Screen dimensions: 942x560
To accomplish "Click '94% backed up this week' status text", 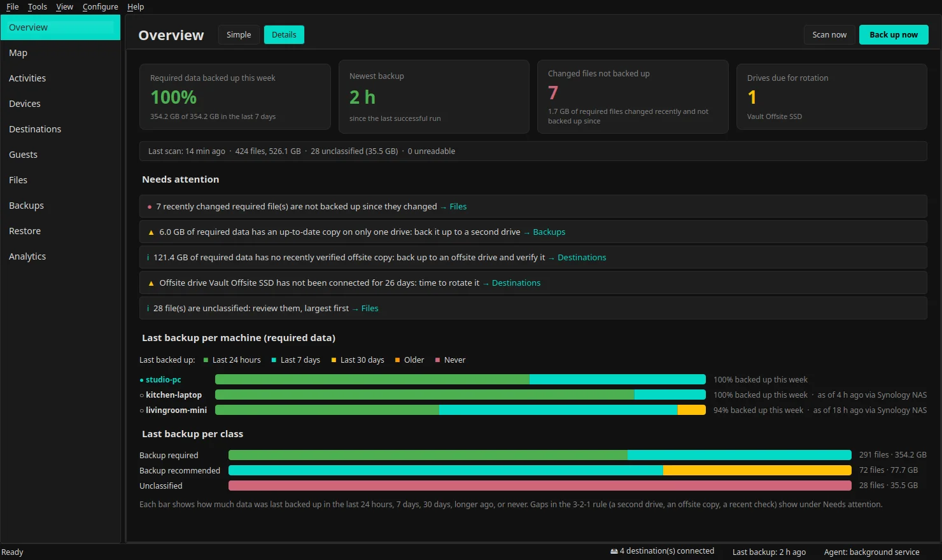I will pyautogui.click(x=758, y=410).
